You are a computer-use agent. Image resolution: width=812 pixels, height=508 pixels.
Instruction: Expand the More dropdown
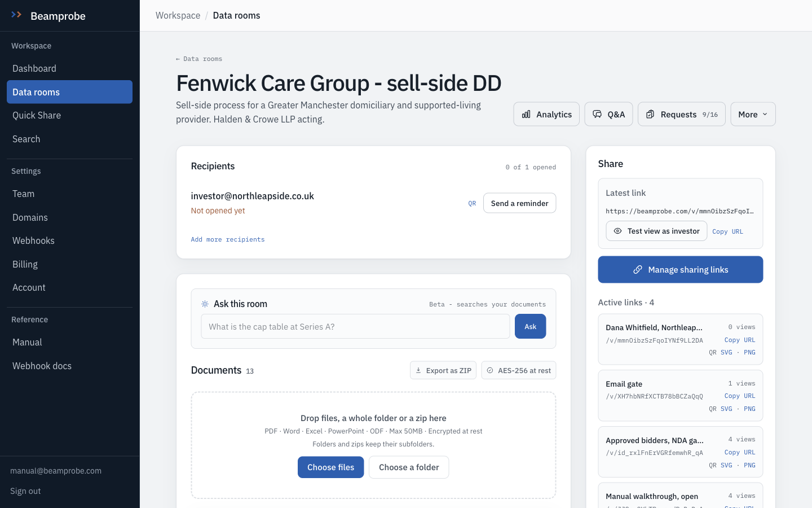(x=753, y=114)
